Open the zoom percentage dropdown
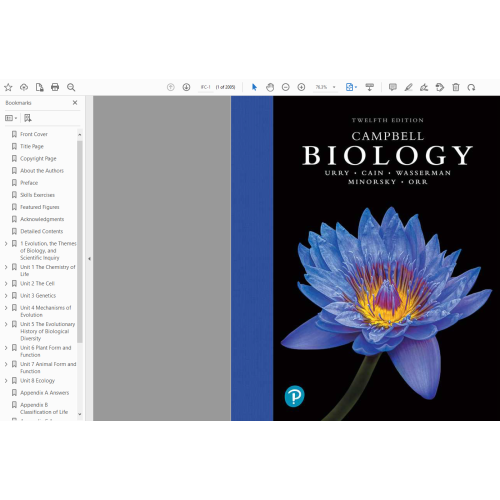 point(334,87)
